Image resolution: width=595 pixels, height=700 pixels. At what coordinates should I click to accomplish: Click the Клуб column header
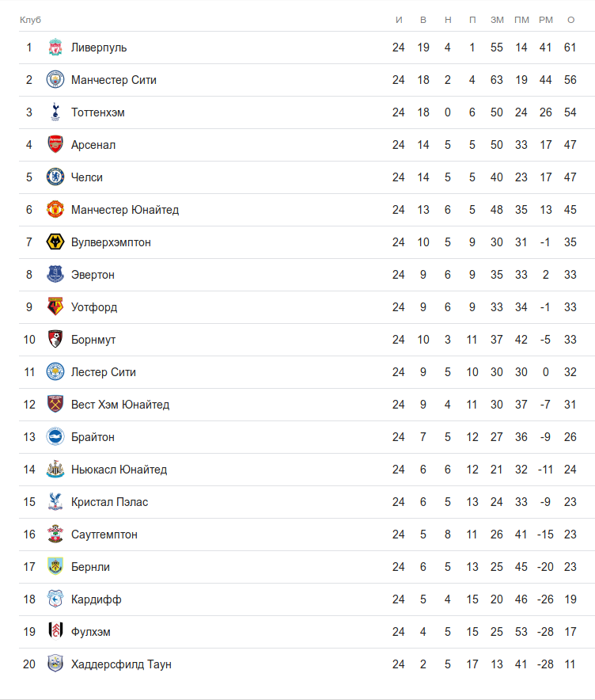point(30,19)
